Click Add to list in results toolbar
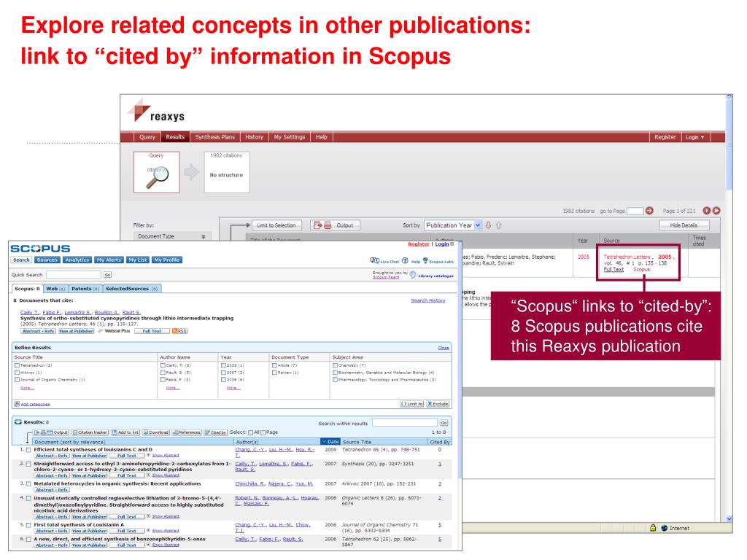Image resolution: width=747 pixels, height=560 pixels. 125,432
